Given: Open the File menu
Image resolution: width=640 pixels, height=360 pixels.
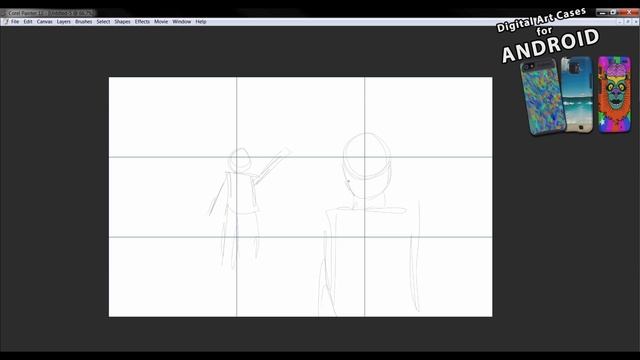Looking at the screenshot, I should point(15,22).
